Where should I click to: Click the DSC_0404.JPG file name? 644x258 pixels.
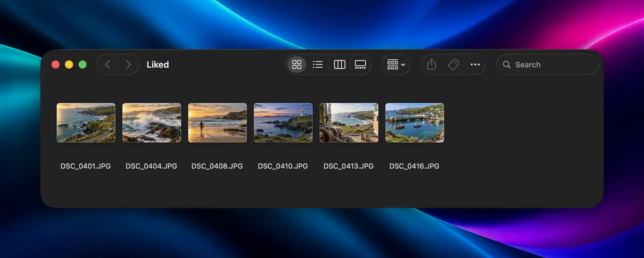151,166
